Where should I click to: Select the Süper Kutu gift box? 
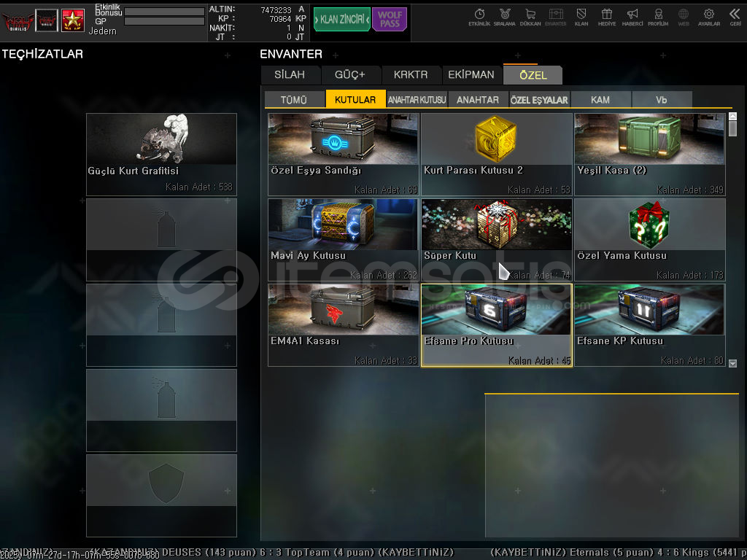click(496, 239)
